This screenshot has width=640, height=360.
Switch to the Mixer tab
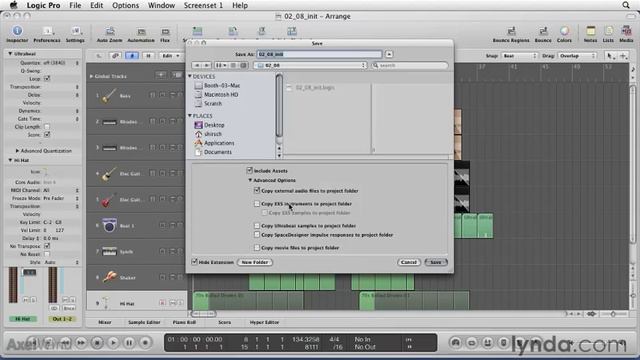coord(105,322)
